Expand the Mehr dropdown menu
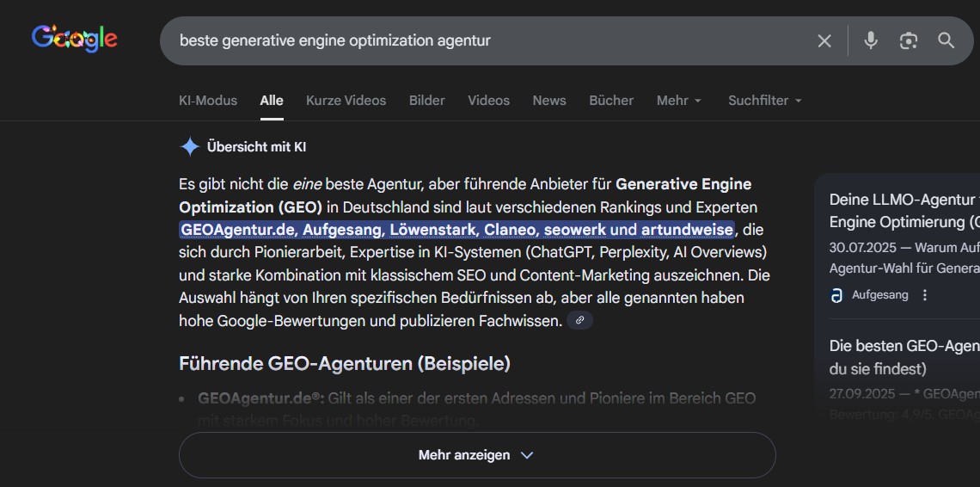The width and height of the screenshot is (980, 487). [679, 101]
